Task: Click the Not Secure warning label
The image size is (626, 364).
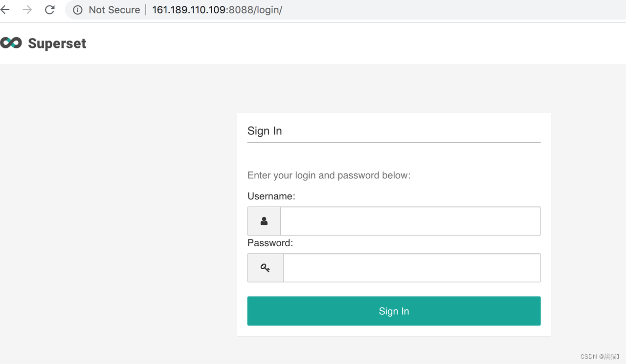Action: [x=114, y=10]
